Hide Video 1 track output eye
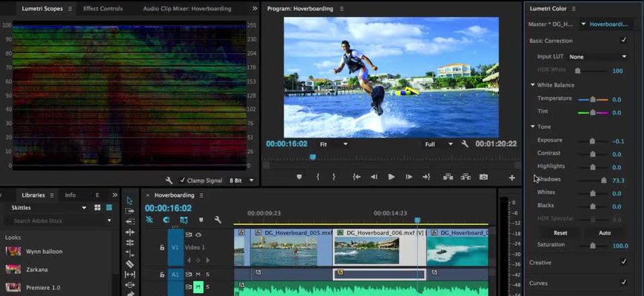644x296 pixels. (198, 235)
